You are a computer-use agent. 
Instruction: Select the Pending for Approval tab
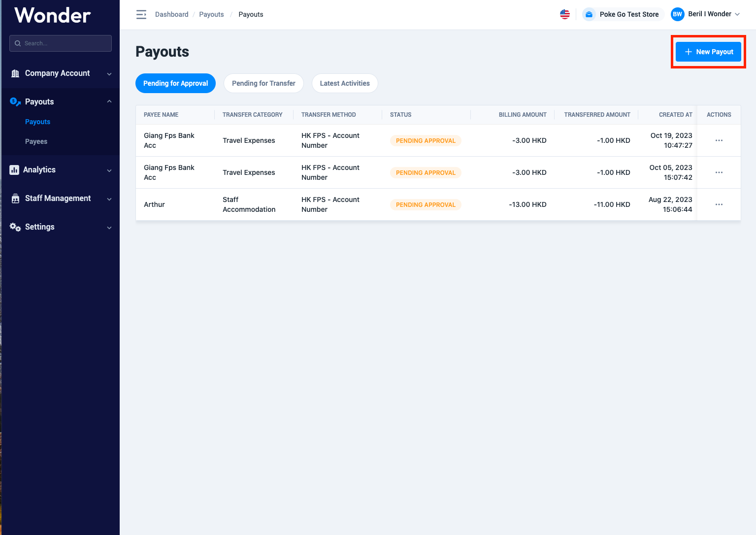coord(175,83)
